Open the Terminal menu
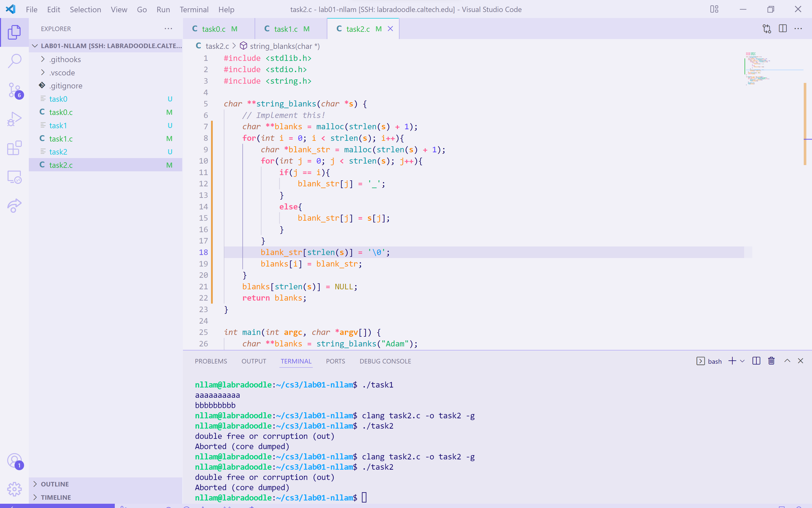Image resolution: width=812 pixels, height=508 pixels. 194,10
